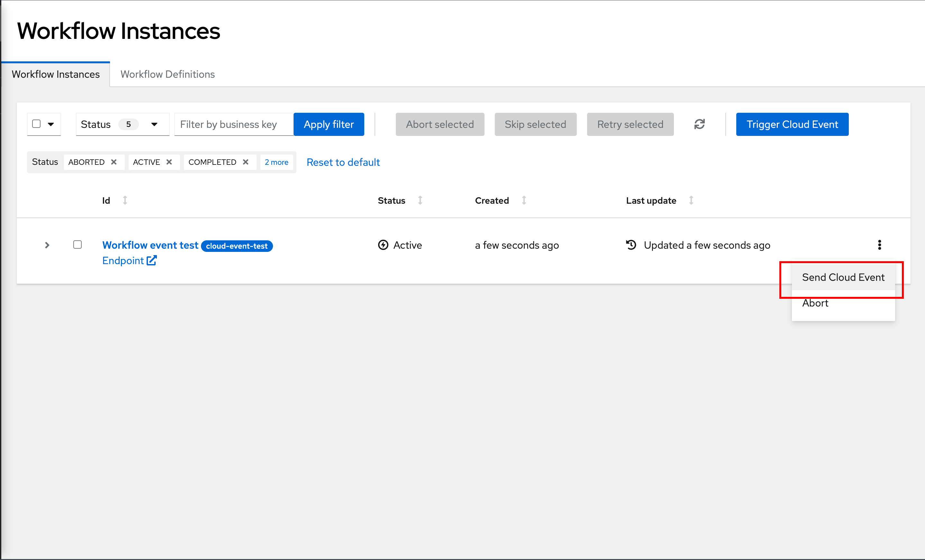The height and width of the screenshot is (560, 925).
Task: Click the lightning icon next to Active status
Action: [383, 245]
